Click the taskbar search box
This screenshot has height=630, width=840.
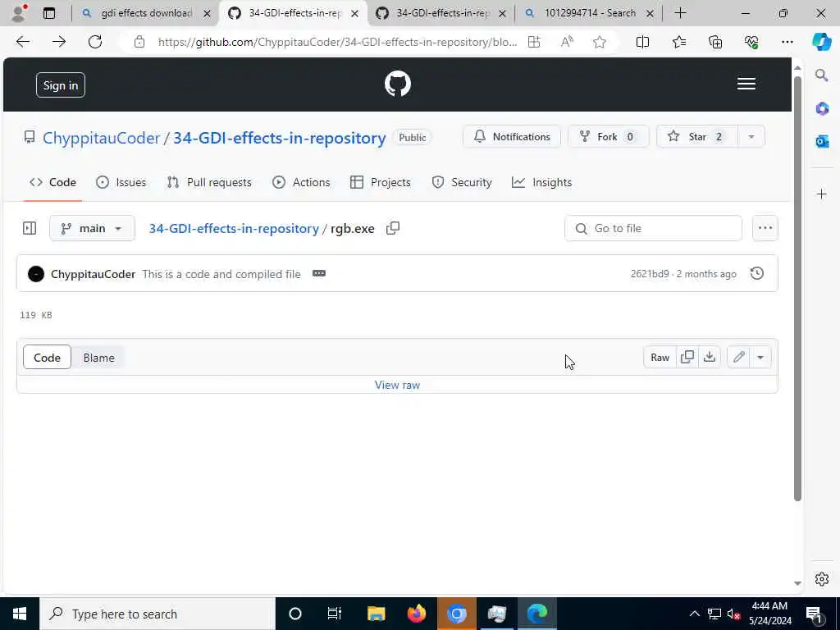(157, 614)
